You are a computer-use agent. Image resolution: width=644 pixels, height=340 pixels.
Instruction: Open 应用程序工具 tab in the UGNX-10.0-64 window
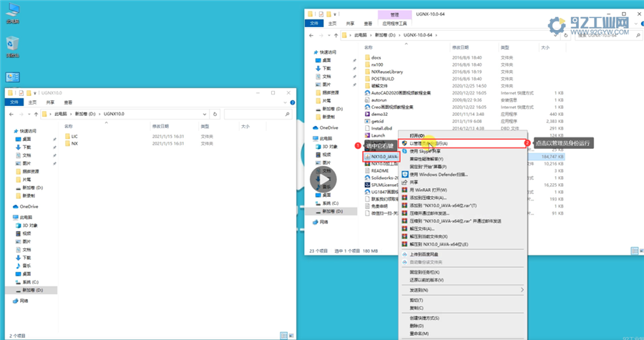tap(394, 24)
